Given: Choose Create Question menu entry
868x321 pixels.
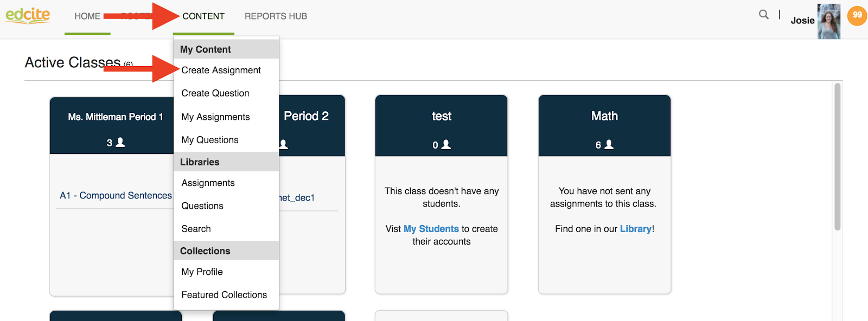Looking at the screenshot, I should pyautogui.click(x=215, y=93).
